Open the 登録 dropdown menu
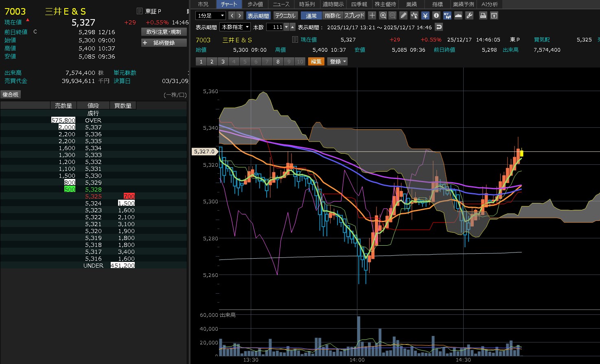The width and height of the screenshot is (600, 364). click(x=337, y=61)
